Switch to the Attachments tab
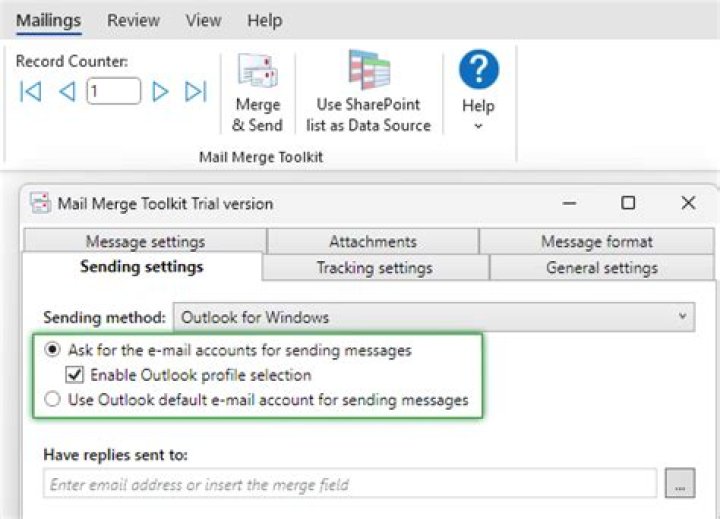720x519 pixels. [372, 242]
